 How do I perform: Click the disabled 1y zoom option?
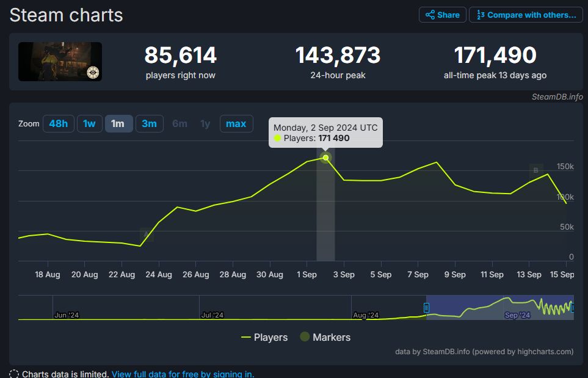[205, 123]
